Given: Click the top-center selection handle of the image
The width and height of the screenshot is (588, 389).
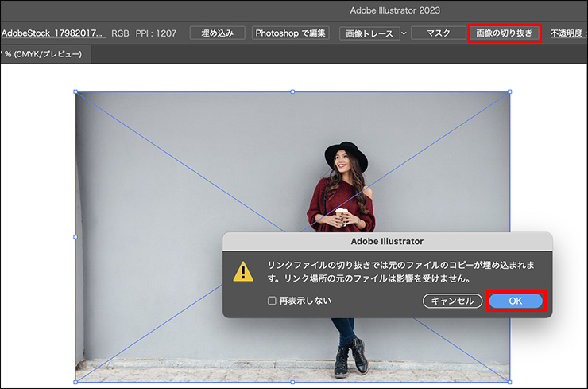Looking at the screenshot, I should [292, 92].
